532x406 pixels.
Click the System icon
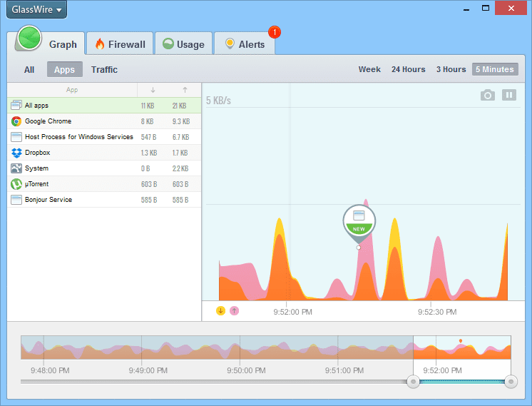pyautogui.click(x=16, y=168)
